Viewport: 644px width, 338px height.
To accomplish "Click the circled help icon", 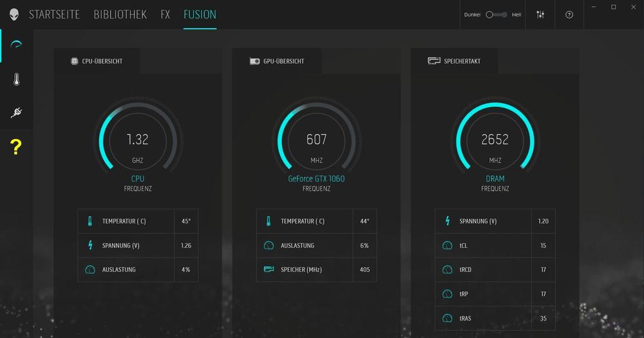I will [569, 15].
